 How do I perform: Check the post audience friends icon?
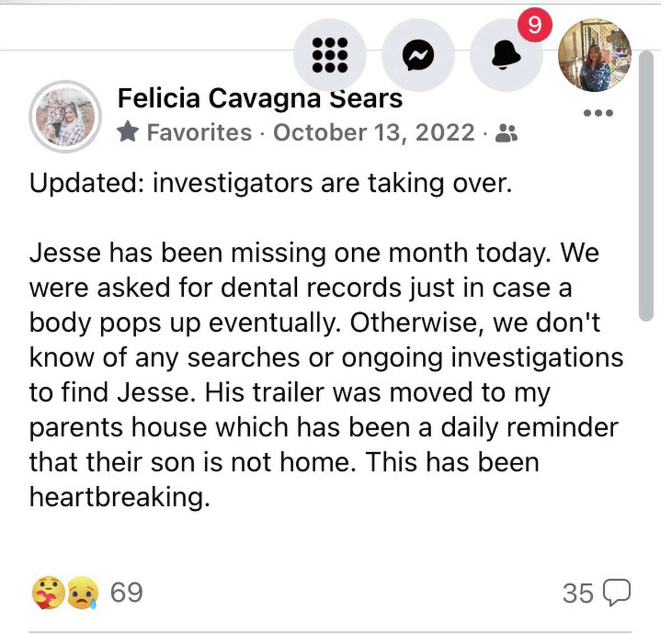click(x=507, y=133)
